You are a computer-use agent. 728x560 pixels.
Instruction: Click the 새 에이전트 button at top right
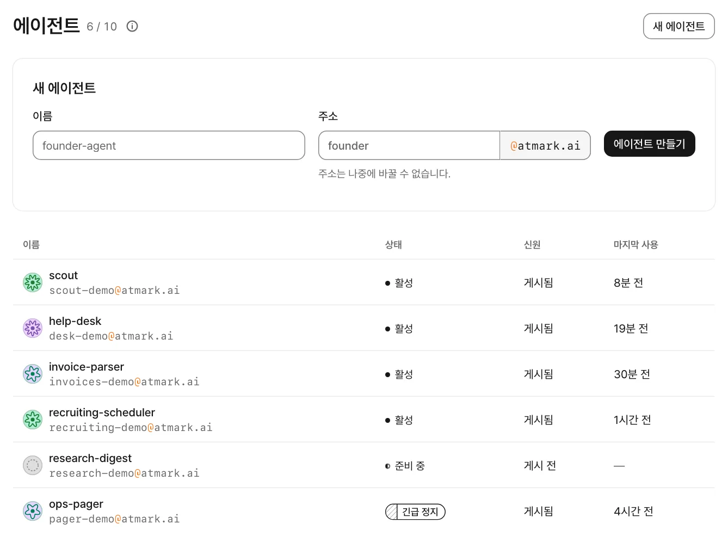678,26
